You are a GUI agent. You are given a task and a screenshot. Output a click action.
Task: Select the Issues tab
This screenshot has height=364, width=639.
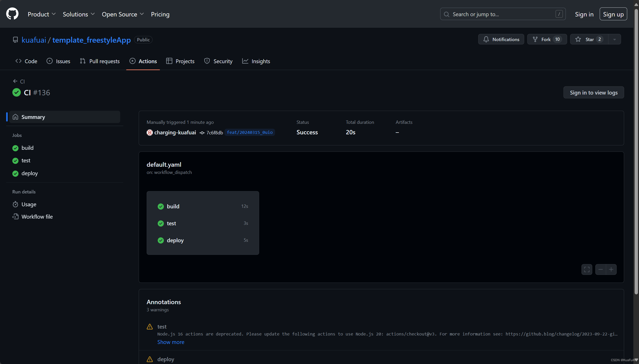[x=63, y=61]
